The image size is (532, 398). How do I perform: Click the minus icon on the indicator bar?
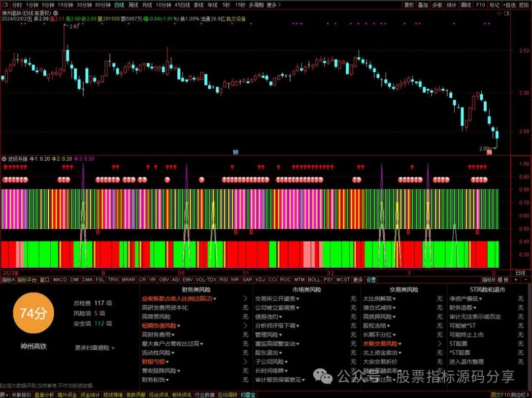click(x=526, y=280)
